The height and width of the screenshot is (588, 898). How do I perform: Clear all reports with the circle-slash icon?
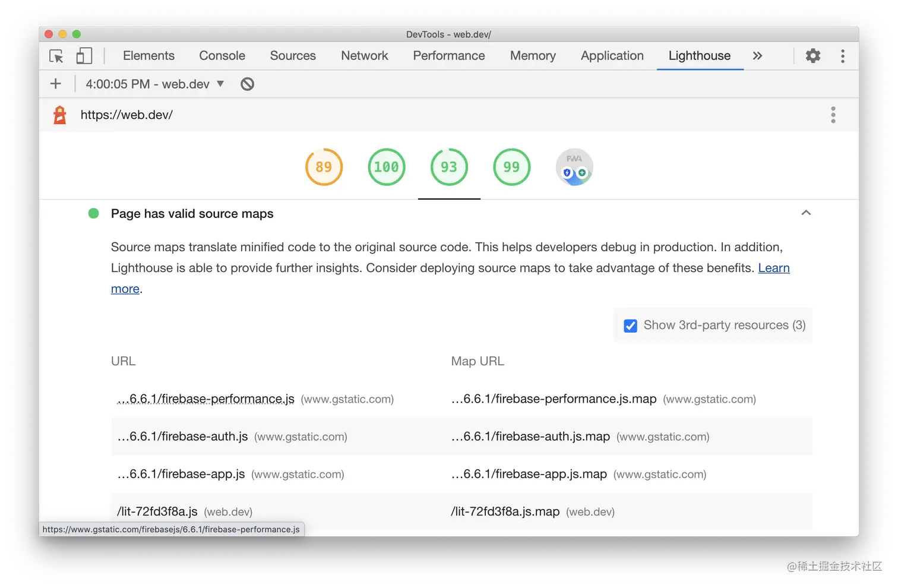[248, 84]
